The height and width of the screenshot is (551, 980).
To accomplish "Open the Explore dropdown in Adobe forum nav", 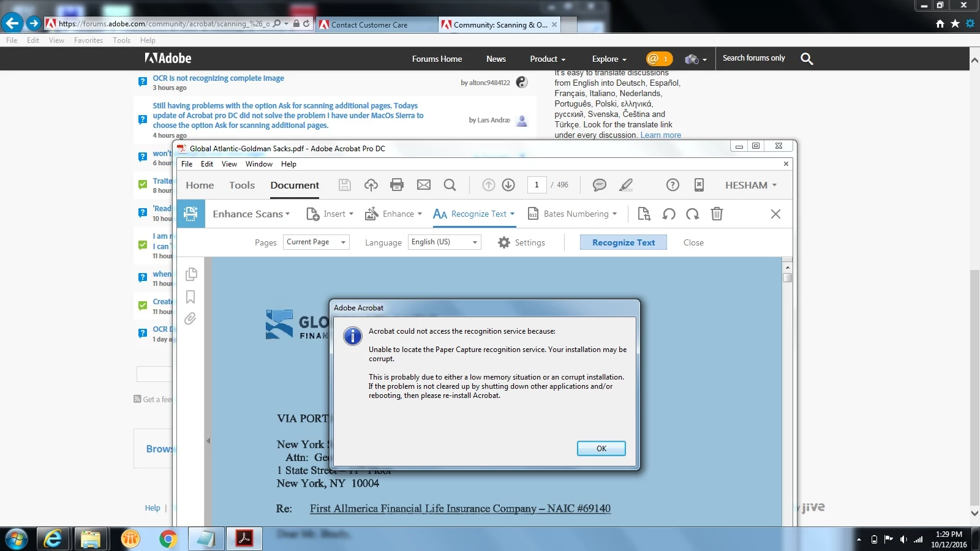I will pyautogui.click(x=609, y=59).
